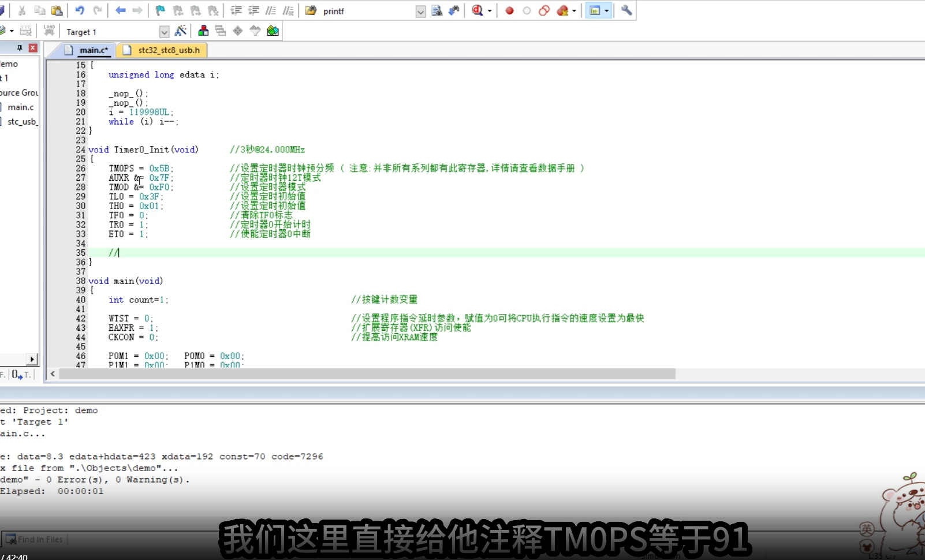Click the line AUXR &= 0x7F
This screenshot has width=925, height=560.
click(141, 178)
